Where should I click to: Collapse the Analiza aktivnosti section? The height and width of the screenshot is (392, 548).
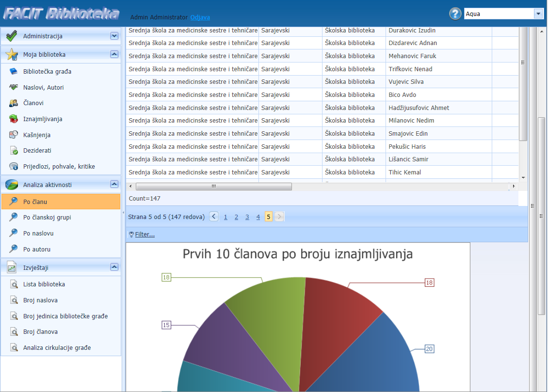[x=114, y=184]
